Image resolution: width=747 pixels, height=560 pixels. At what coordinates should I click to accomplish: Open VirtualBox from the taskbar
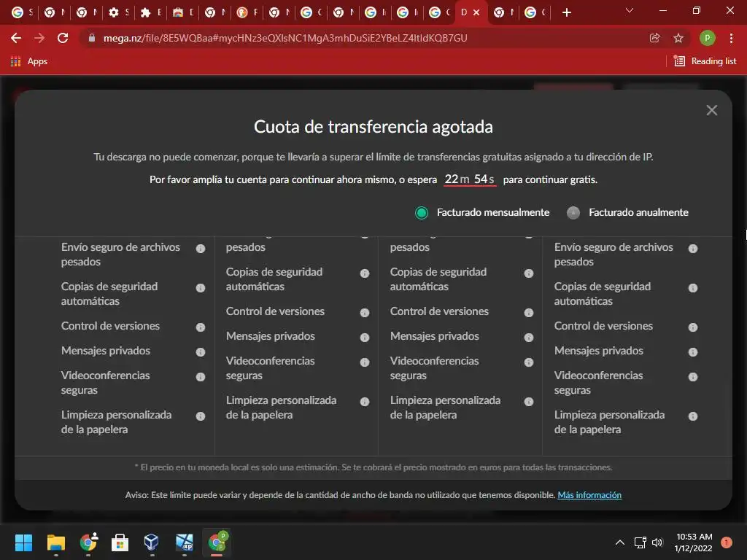tap(152, 542)
